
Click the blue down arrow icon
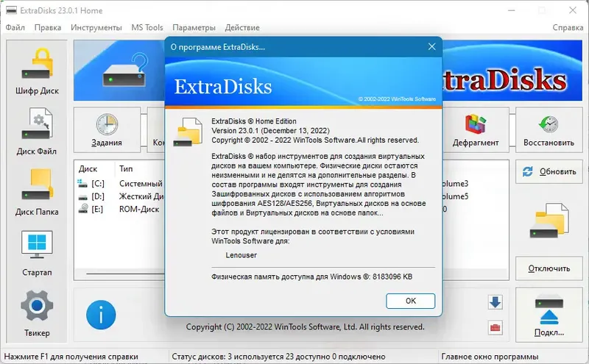pos(495,302)
